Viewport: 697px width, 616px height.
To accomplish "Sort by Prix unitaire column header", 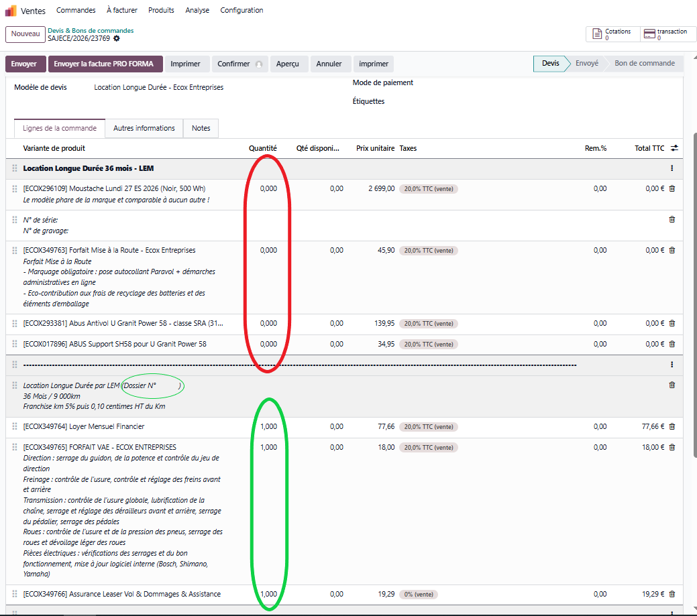I will coord(375,148).
